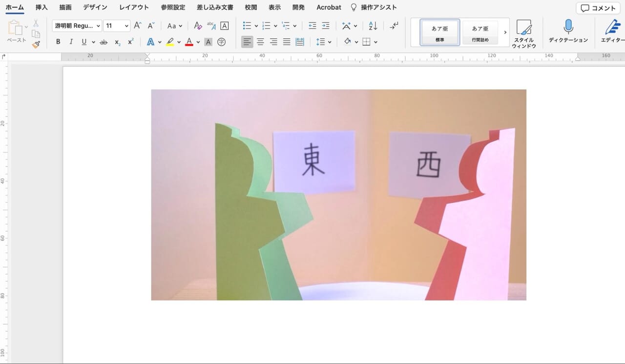Open the font color dropdown arrow
The width and height of the screenshot is (625, 364).
[x=197, y=41]
